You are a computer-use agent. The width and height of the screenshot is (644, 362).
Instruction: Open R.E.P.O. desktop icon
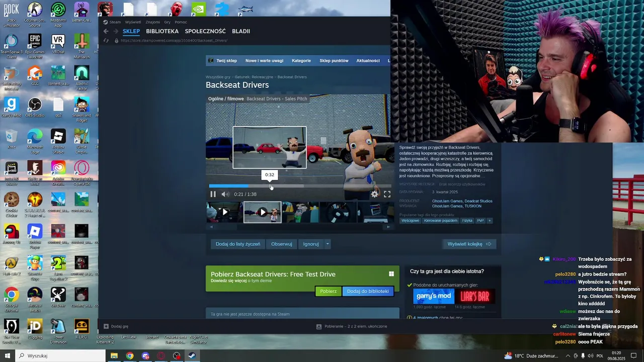(x=82, y=329)
